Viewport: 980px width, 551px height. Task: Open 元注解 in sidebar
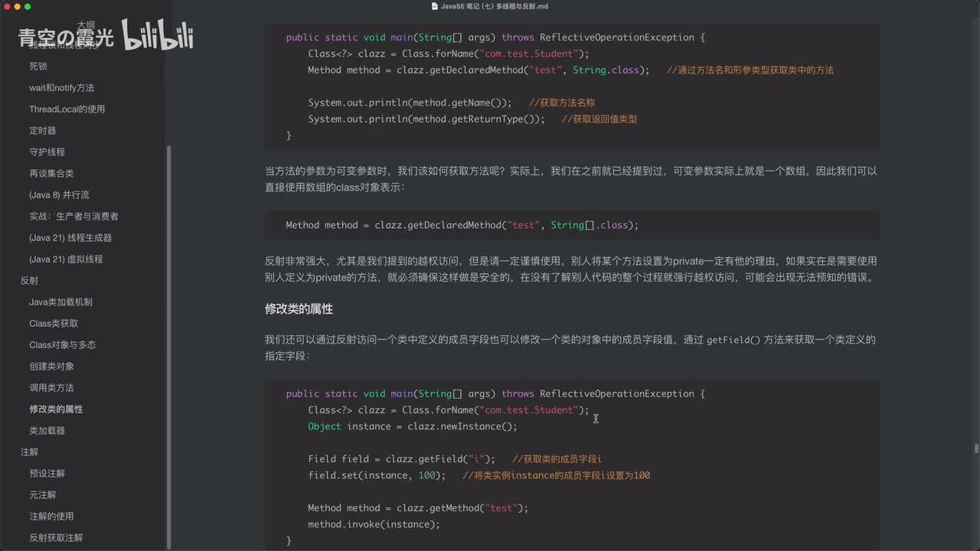(43, 495)
